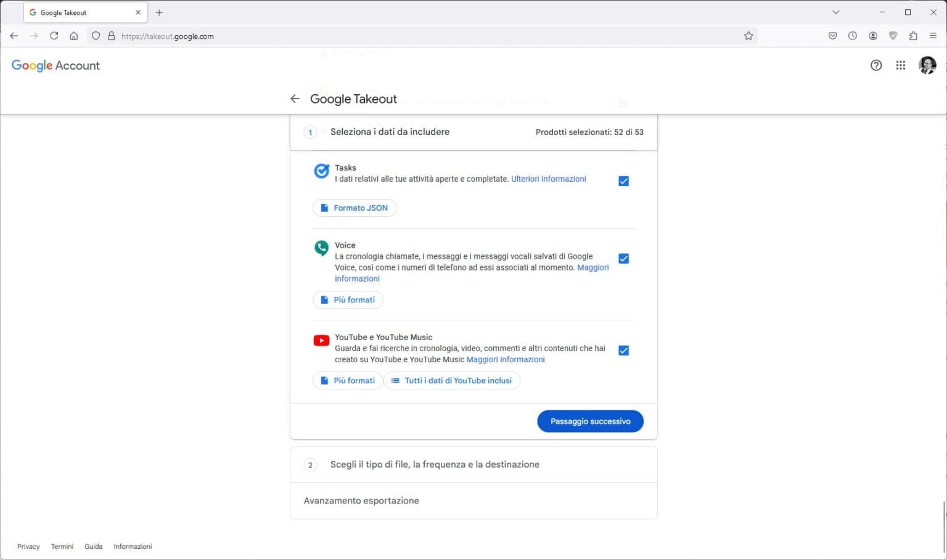Image resolution: width=947 pixels, height=560 pixels.
Task: Open the Google apps grid
Action: point(901,65)
